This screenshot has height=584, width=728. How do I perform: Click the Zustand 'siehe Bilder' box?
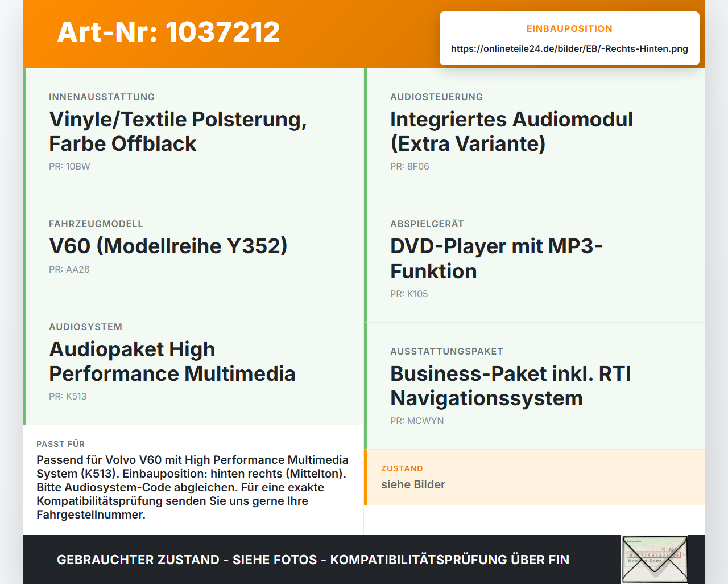click(535, 477)
